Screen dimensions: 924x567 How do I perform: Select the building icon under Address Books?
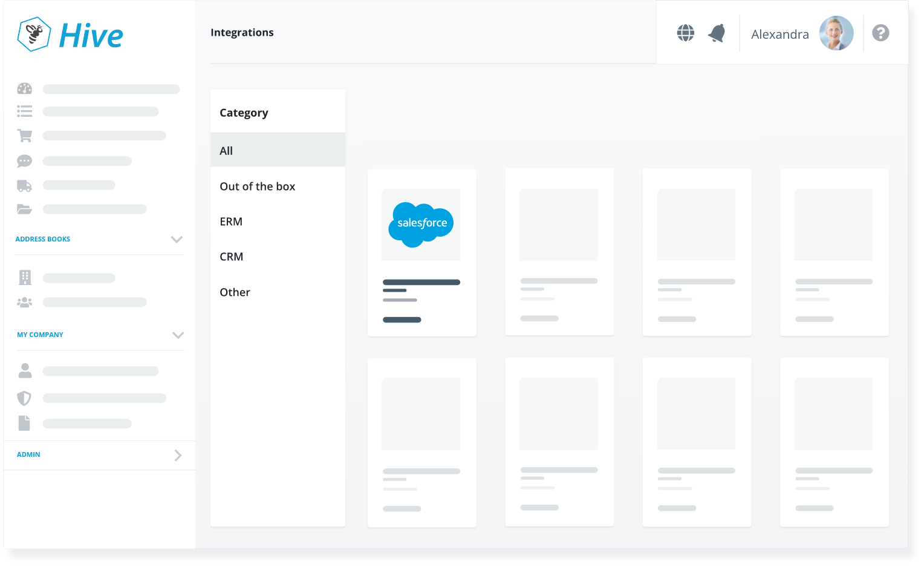tap(25, 278)
